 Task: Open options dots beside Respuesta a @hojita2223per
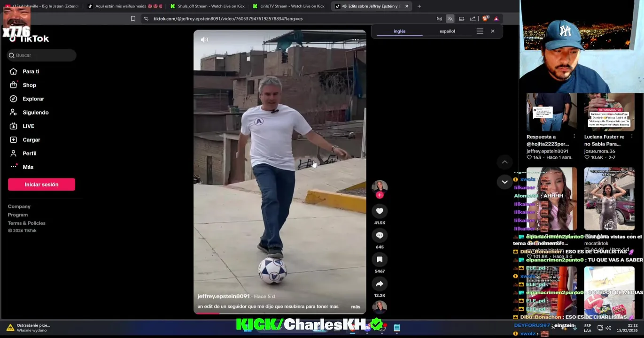pyautogui.click(x=574, y=137)
